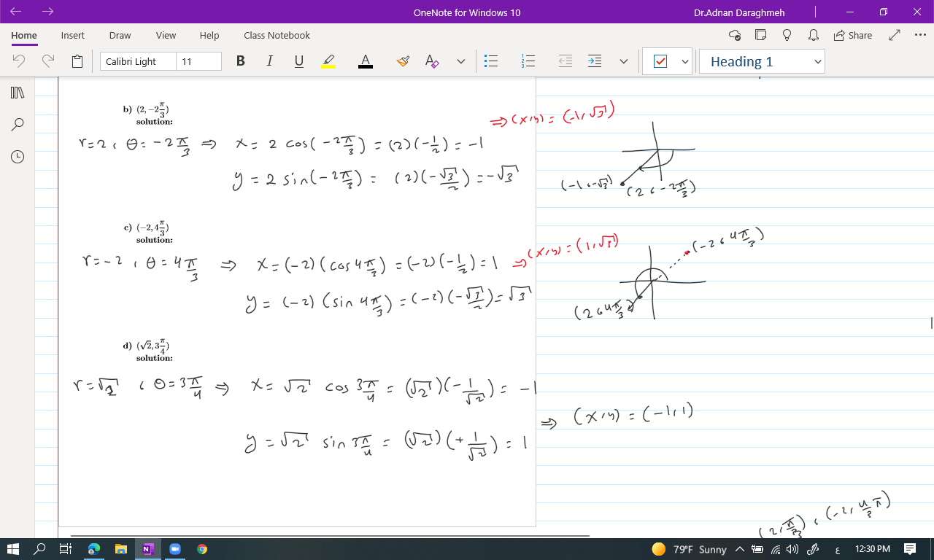The height and width of the screenshot is (560, 934).
Task: Check the notebook sync status
Action: (x=735, y=35)
